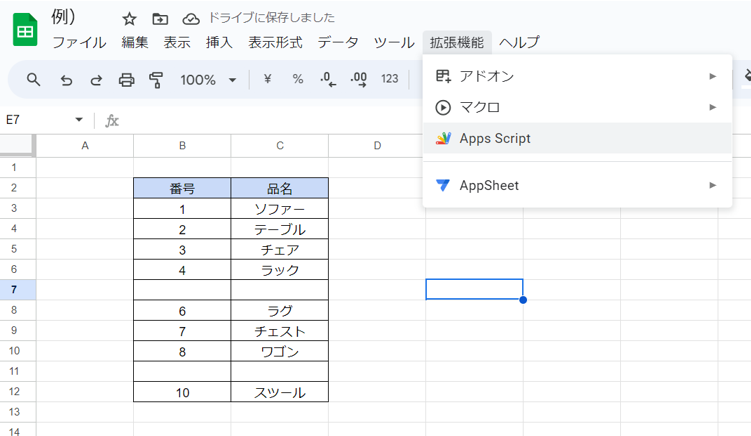Open the search menus magnifier icon

coord(33,80)
